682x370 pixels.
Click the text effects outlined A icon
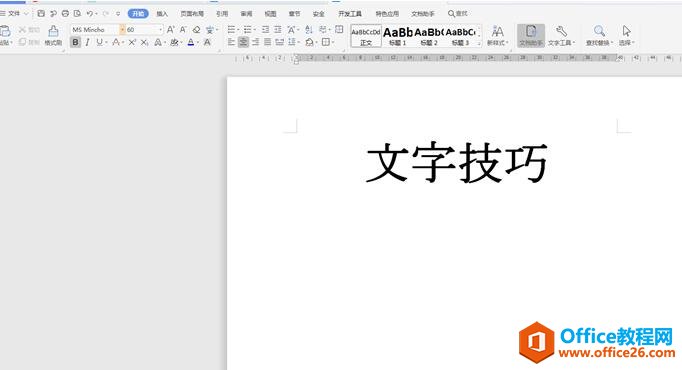tap(158, 42)
